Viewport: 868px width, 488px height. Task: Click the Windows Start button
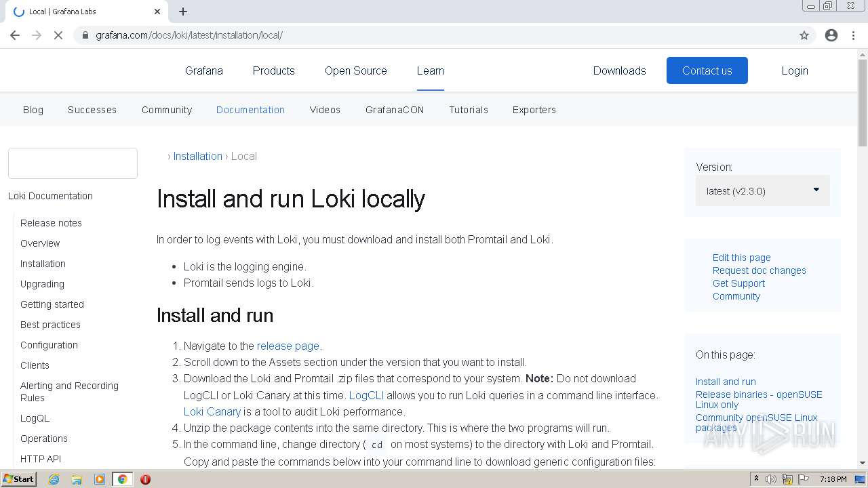click(19, 479)
